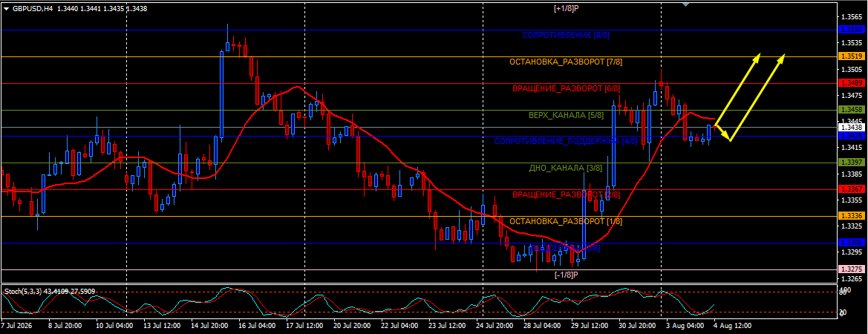The image size is (868, 334).
Task: Click the ДНО_КАНАЛА [3/8] level label
Action: (566, 168)
